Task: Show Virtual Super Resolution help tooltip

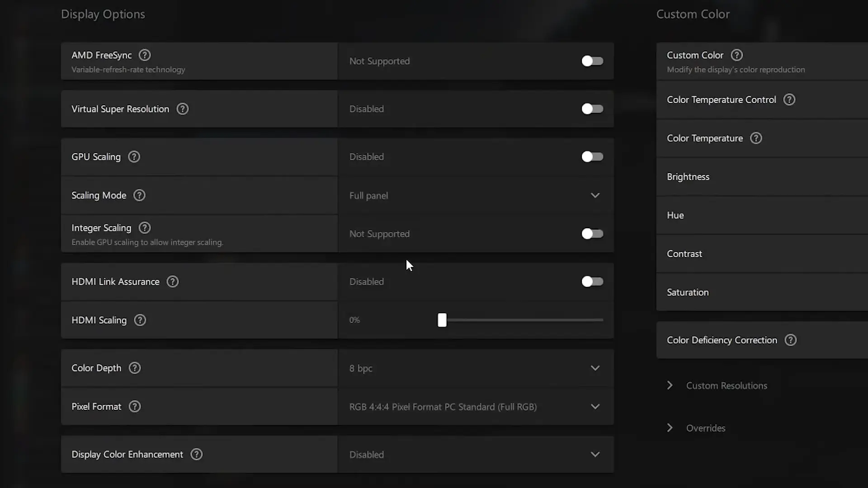Action: tap(183, 109)
